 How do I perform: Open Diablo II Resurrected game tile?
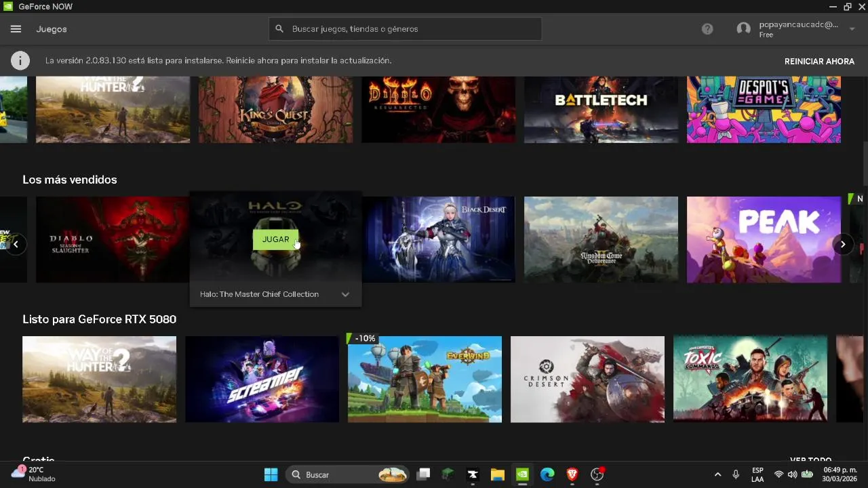click(x=438, y=109)
